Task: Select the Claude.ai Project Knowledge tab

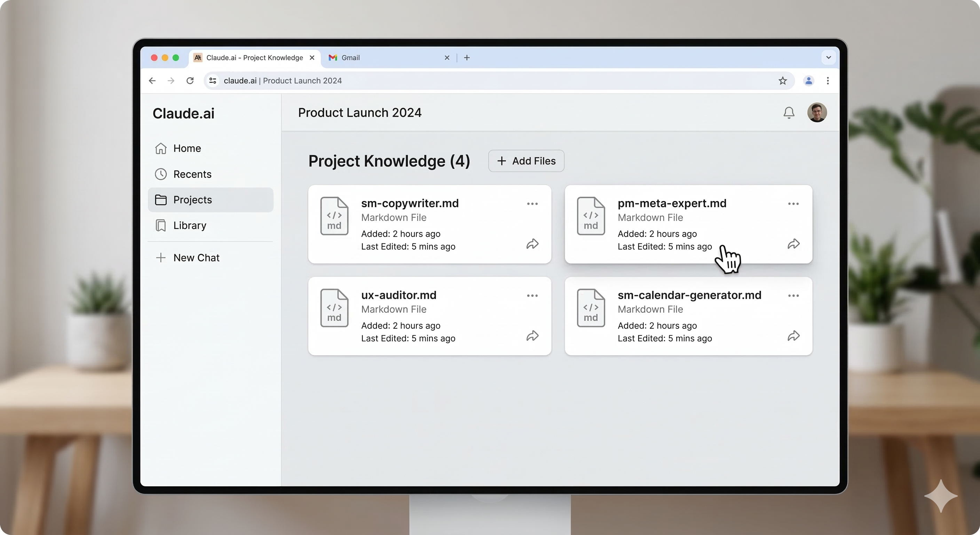Action: click(254, 57)
